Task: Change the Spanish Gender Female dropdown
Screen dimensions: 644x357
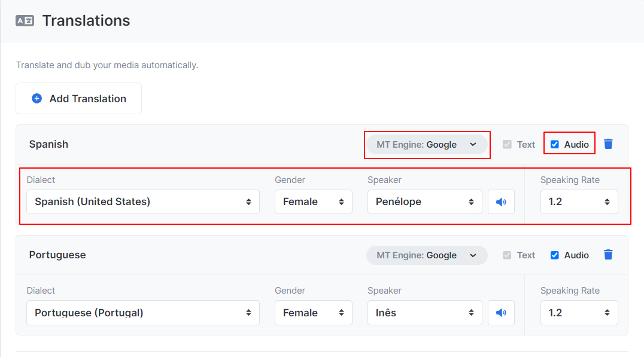Action: tap(314, 202)
